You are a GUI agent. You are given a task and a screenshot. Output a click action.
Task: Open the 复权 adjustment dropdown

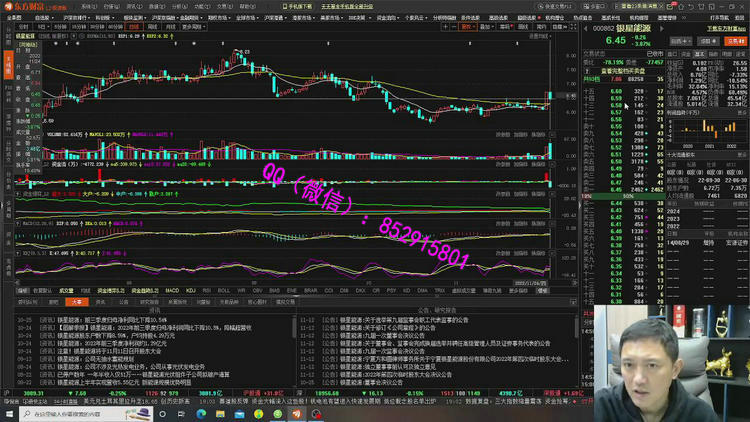[x=467, y=28]
